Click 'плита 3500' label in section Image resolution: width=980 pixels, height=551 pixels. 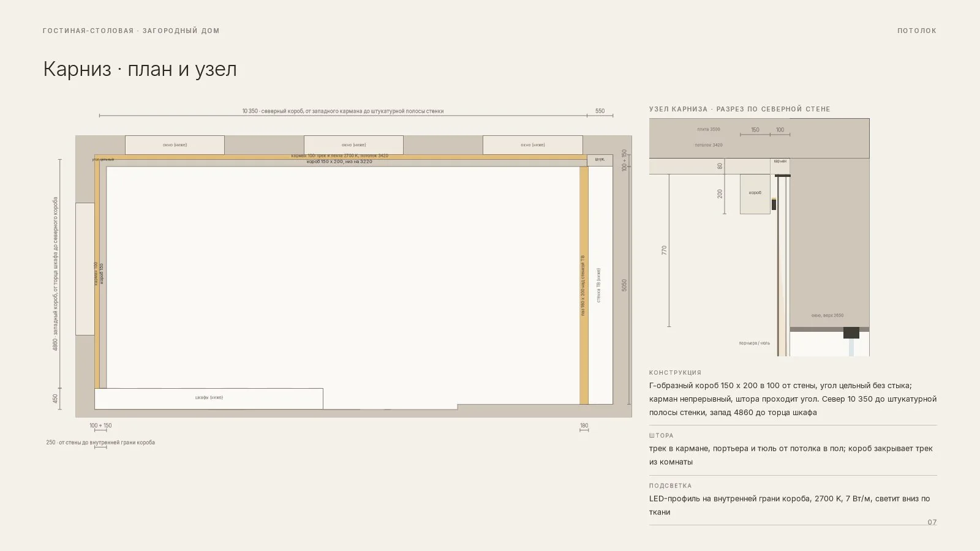click(x=709, y=129)
